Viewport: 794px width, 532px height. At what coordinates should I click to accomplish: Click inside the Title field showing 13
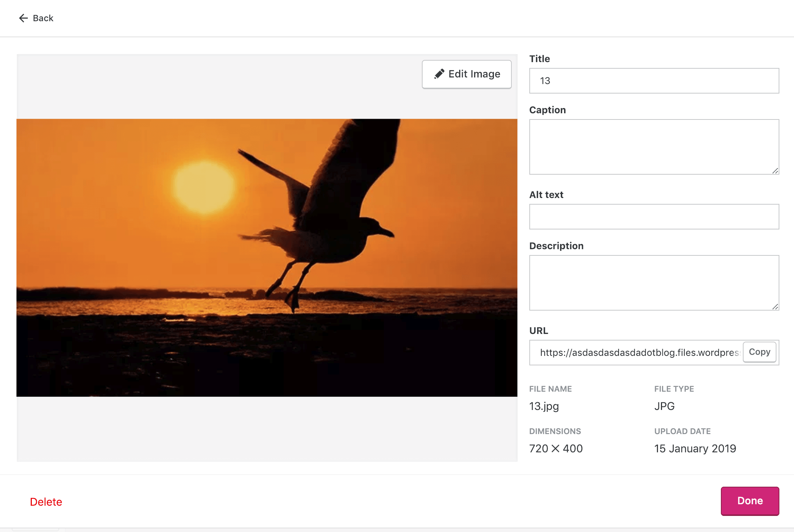pos(654,81)
